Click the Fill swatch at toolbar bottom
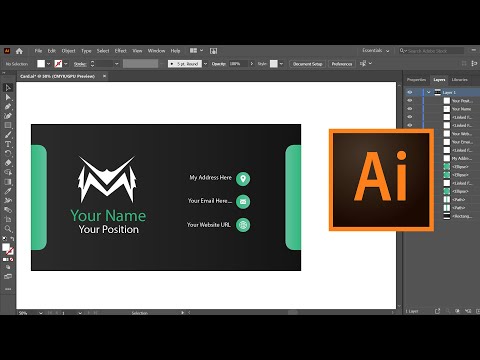Image resolution: width=480 pixels, height=360 pixels. point(6,247)
